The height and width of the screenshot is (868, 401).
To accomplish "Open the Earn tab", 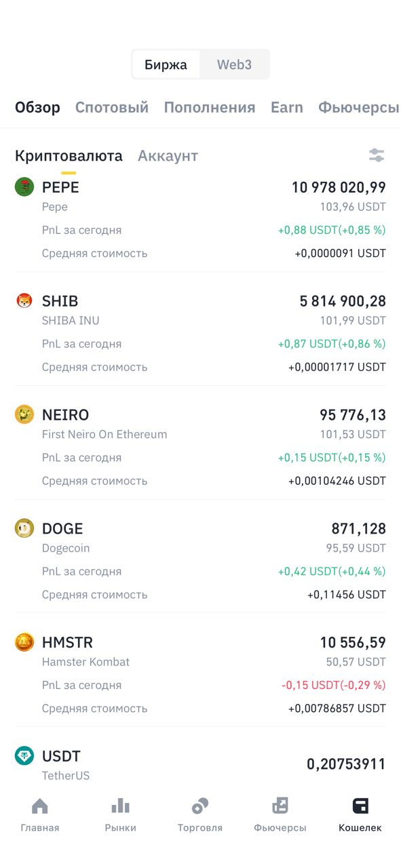I will (x=287, y=107).
